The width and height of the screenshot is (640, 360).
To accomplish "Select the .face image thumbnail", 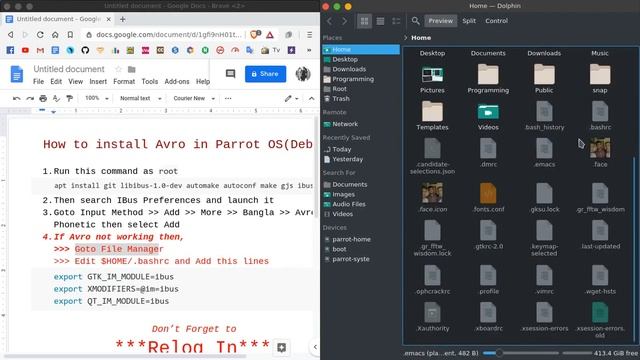I will (600, 148).
